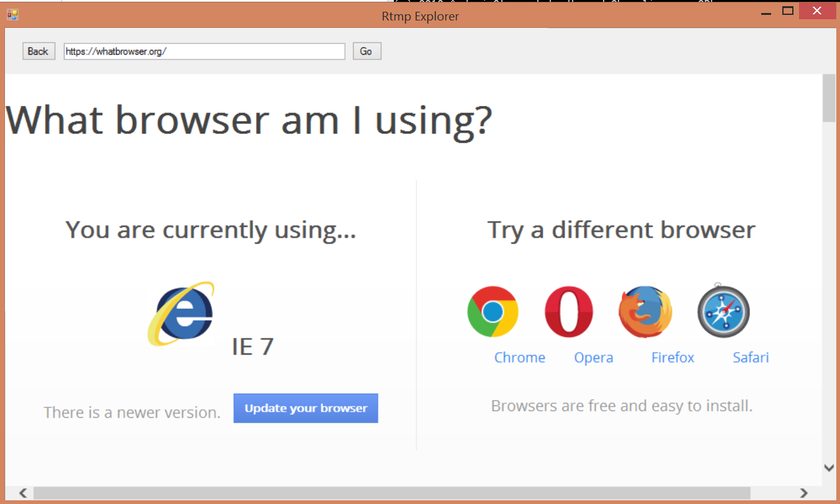Maximize the Rtmp Explorer window
The height and width of the screenshot is (504, 840).
(x=788, y=11)
